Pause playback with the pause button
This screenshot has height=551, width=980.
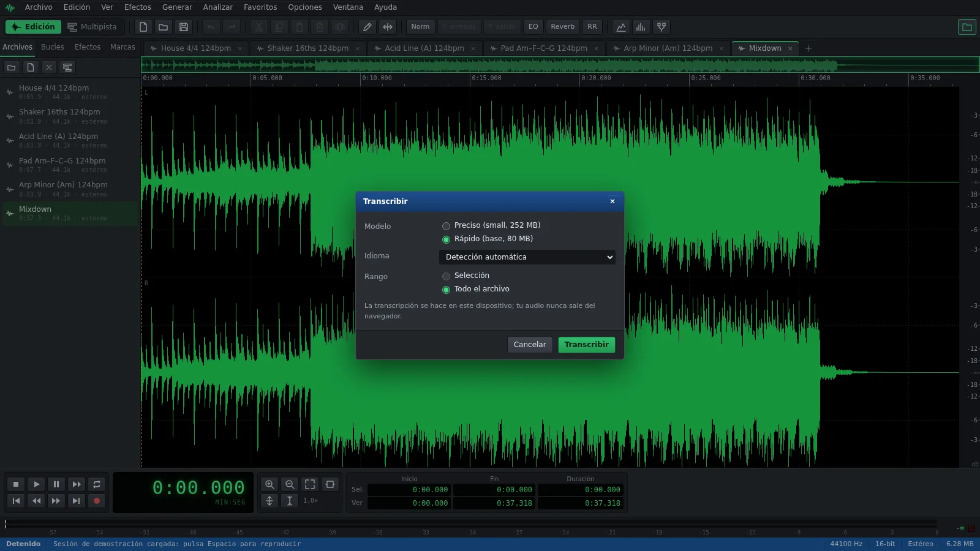point(56,484)
